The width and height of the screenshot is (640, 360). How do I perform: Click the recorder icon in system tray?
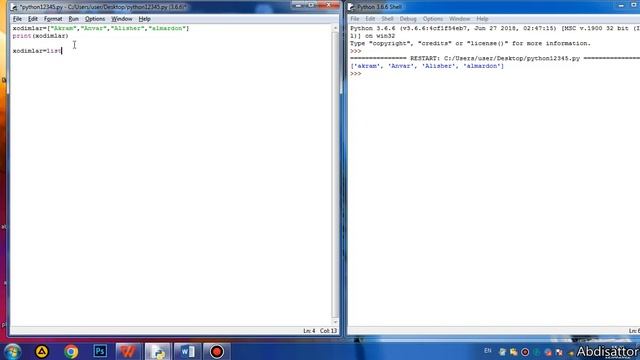tap(525, 352)
